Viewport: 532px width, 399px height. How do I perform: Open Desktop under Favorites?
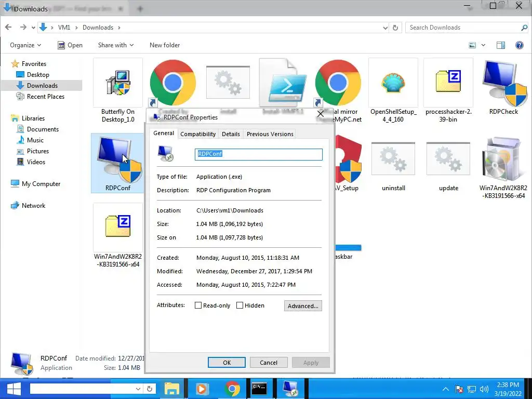pos(33,75)
